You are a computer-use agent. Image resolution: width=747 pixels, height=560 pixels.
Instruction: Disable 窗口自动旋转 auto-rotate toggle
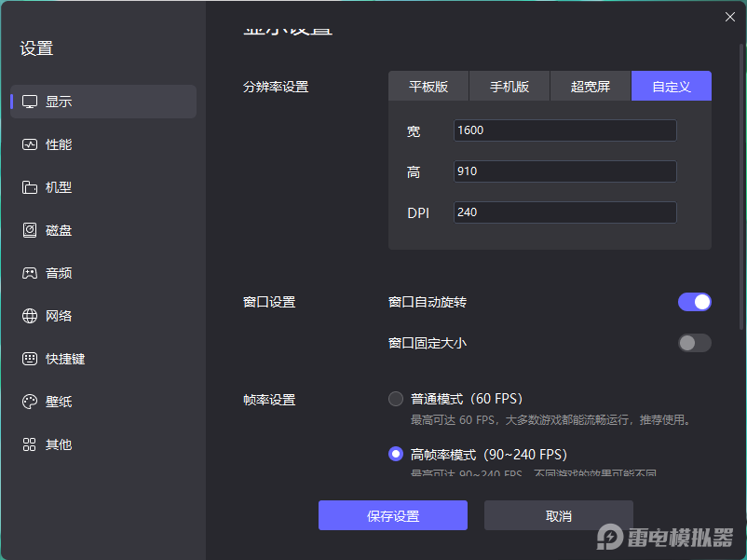pos(694,301)
